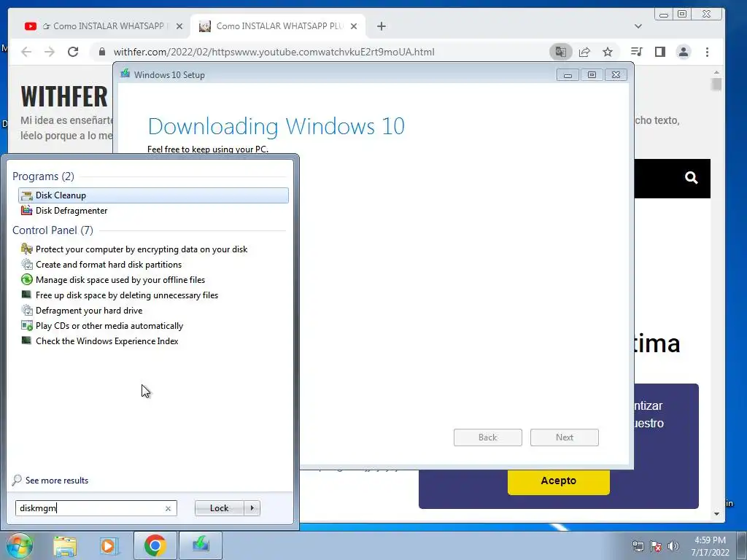Open Disk Cleanup from Programs results
Viewport: 747px width, 560px height.
pos(153,195)
